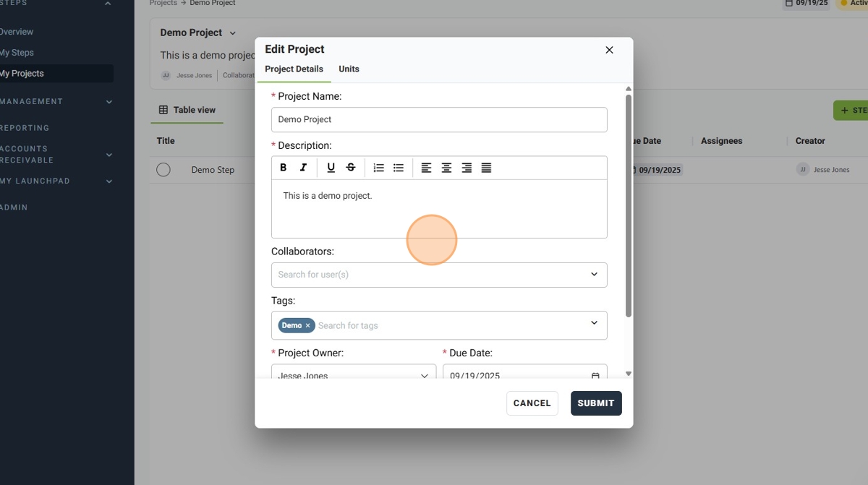This screenshot has height=485, width=868.
Task: Open the Due Date calendar picker
Action: [595, 376]
